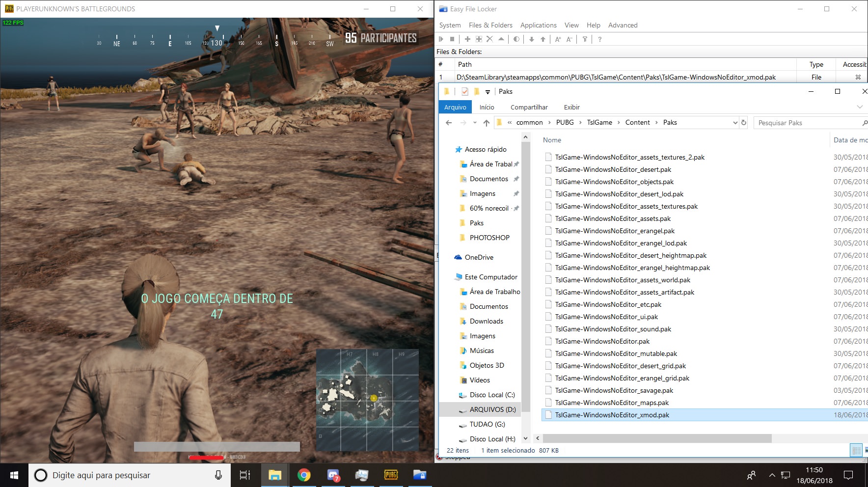Viewport: 868px width, 487px height.
Task: Open Task View on the taskbar
Action: pyautogui.click(x=244, y=475)
